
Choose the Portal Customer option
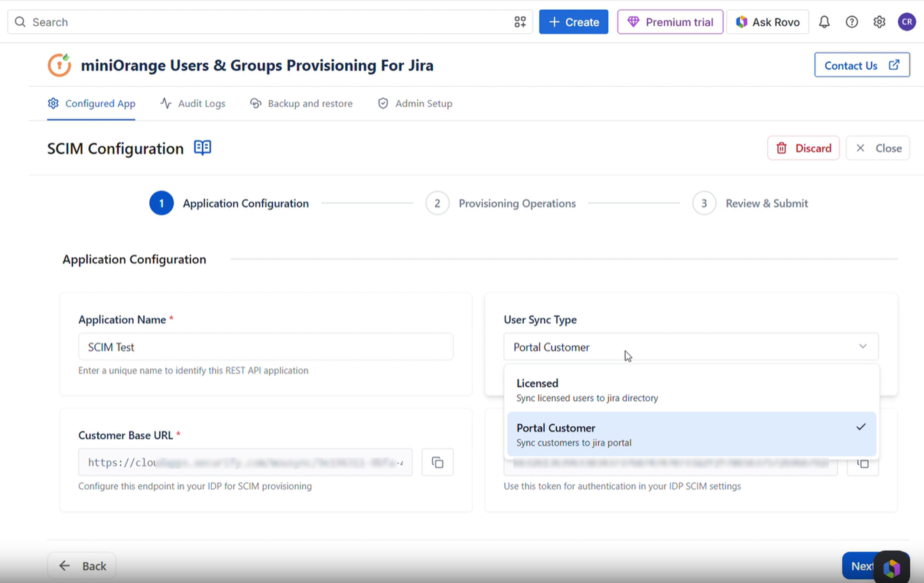(x=692, y=434)
